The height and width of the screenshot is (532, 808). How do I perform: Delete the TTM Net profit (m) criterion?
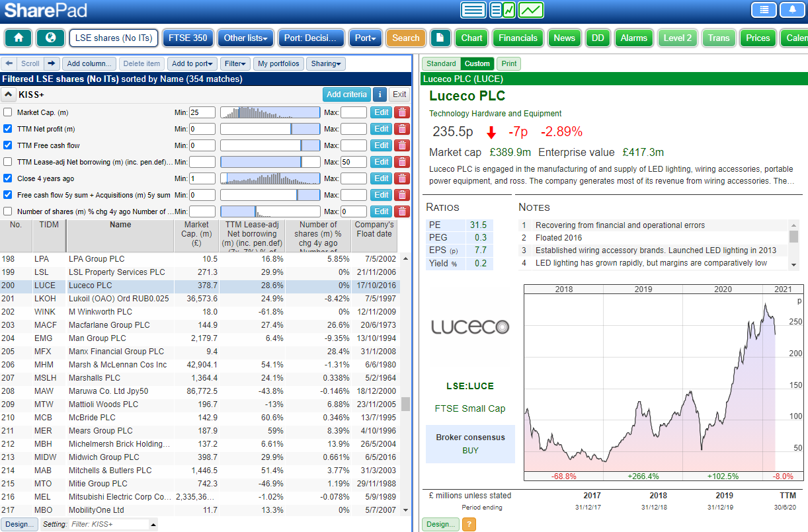tap(401, 129)
